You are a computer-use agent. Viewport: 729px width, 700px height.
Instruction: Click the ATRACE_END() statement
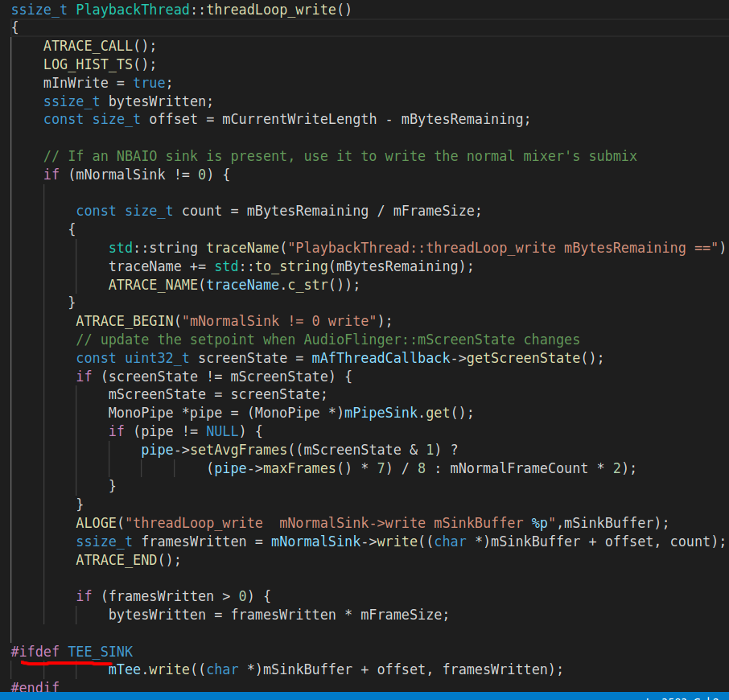128,560
